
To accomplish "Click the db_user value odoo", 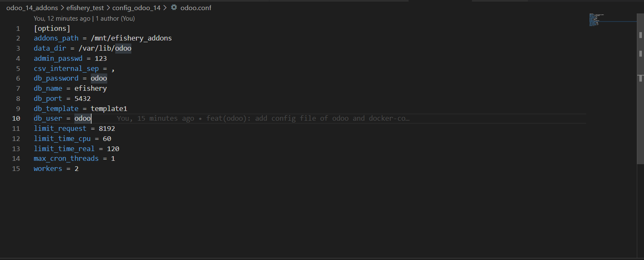I will pyautogui.click(x=82, y=118).
